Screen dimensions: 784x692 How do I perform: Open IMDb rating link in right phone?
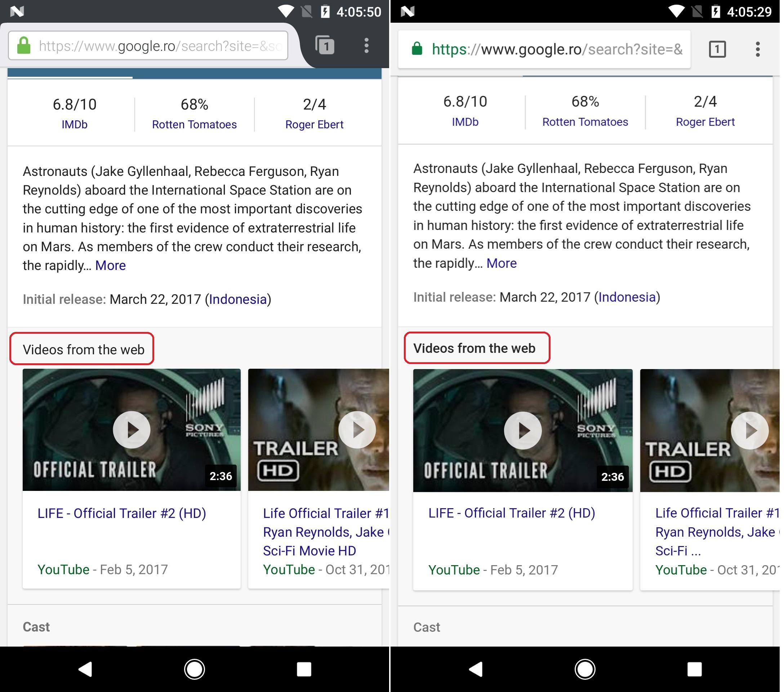(465, 122)
